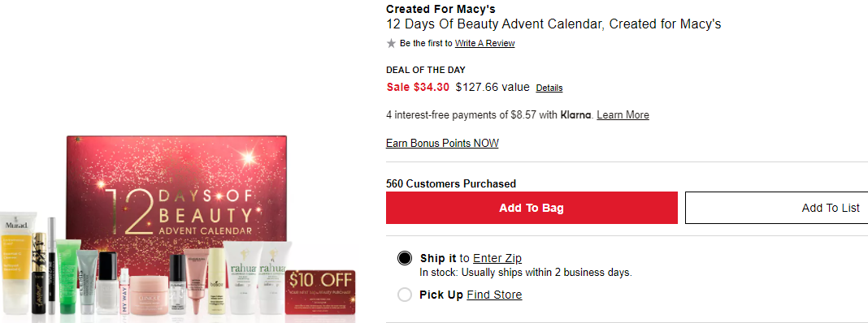This screenshot has width=868, height=323.
Task: Click Earn Bonus Points NOW link
Action: [442, 144]
